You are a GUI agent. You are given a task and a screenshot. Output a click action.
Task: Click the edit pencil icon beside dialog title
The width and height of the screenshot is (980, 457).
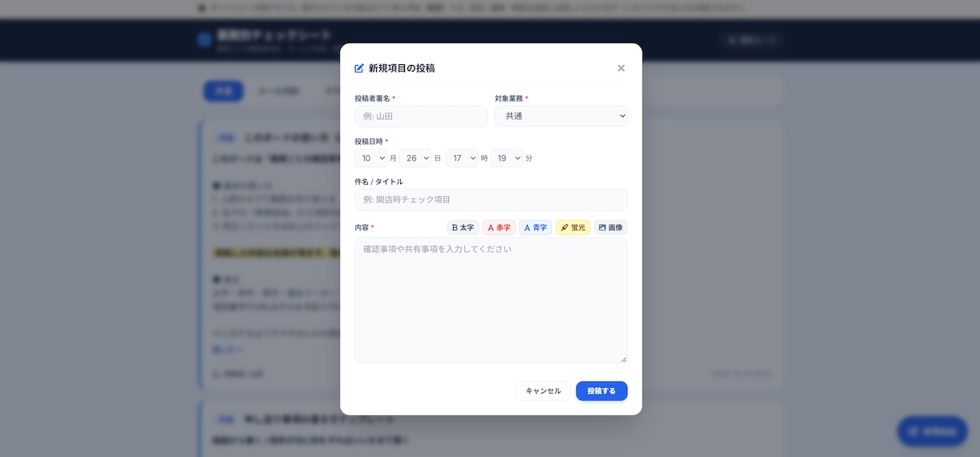(x=359, y=68)
